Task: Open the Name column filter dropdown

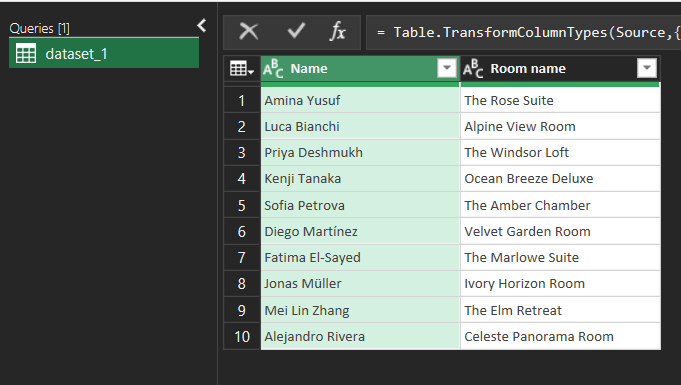Action: (446, 68)
